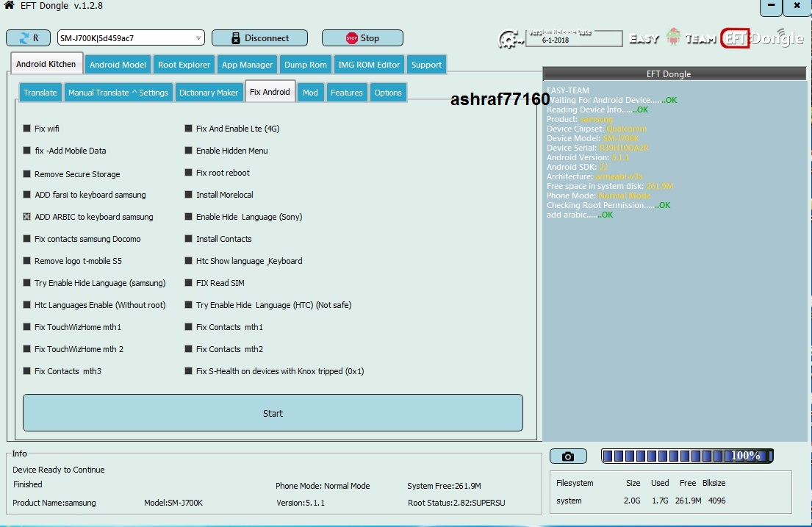The image size is (812, 527).
Task: Check Fix Contacts mth3 option
Action: click(x=27, y=371)
